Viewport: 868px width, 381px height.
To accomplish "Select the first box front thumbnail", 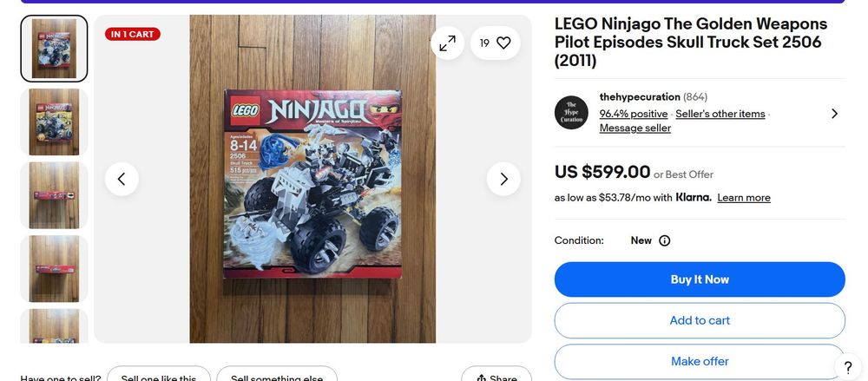I will point(54,49).
